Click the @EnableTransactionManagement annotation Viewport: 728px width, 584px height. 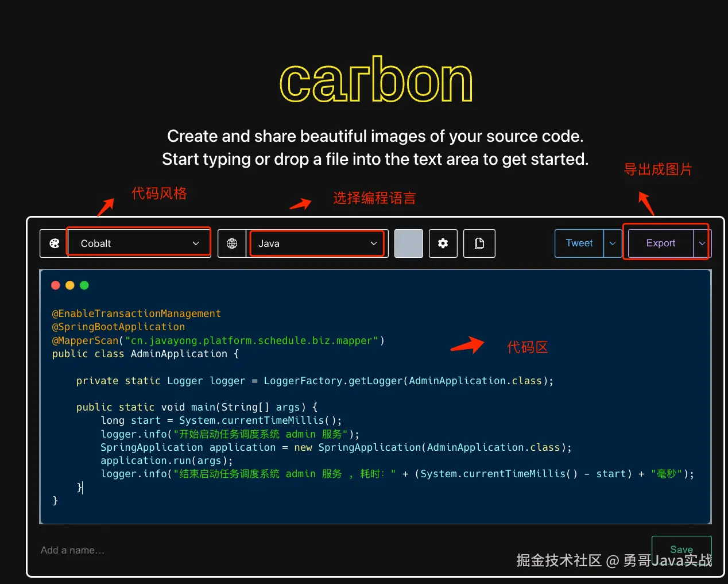[137, 314]
